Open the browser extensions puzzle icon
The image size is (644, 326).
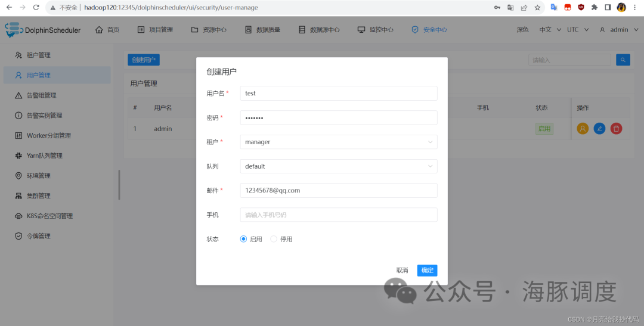595,7
